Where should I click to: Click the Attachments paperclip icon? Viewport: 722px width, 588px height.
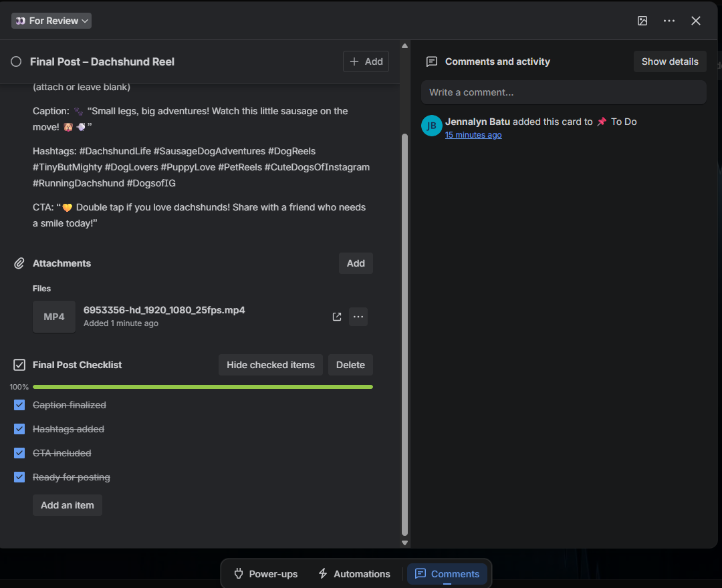click(x=19, y=263)
